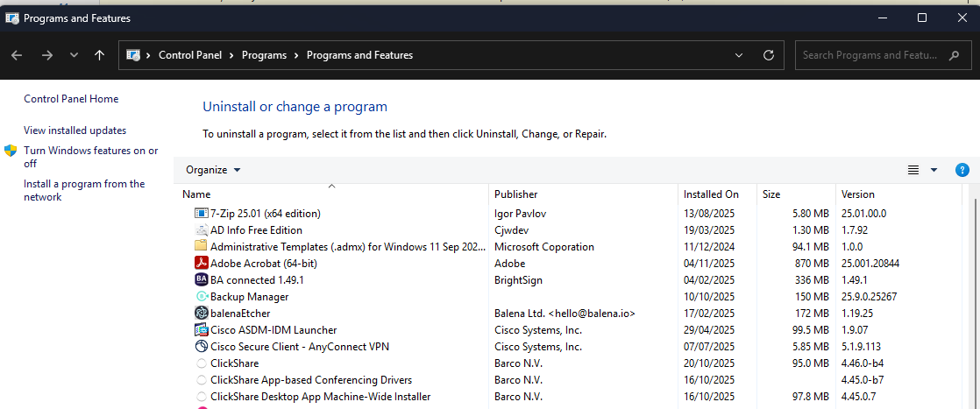Open the help question mark icon
This screenshot has width=980, height=409.
tap(962, 170)
